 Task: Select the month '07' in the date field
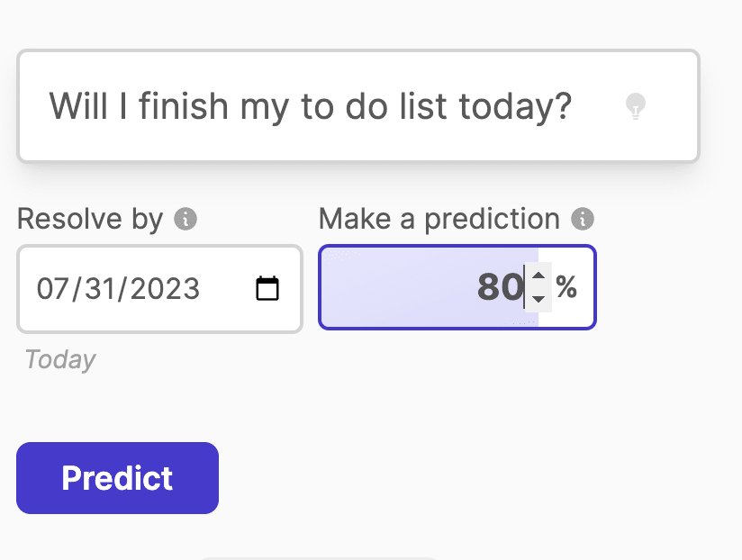tap(54, 289)
